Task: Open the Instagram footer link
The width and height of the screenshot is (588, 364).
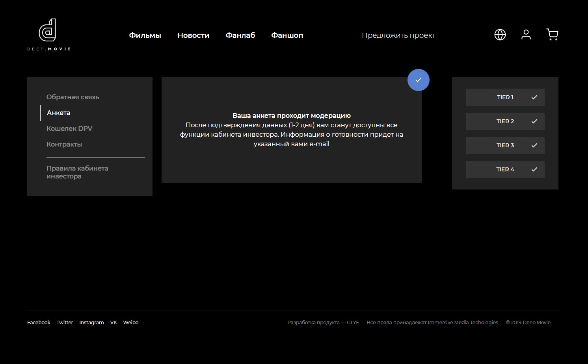Action: click(91, 322)
